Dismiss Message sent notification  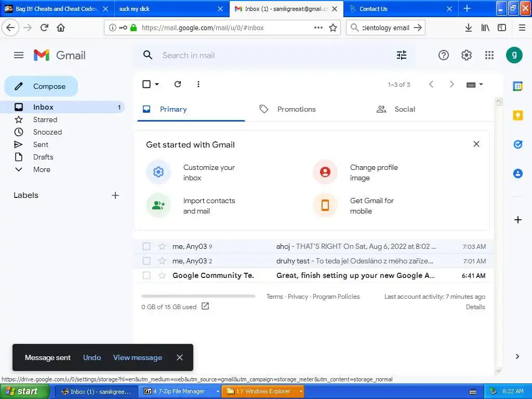pos(180,357)
